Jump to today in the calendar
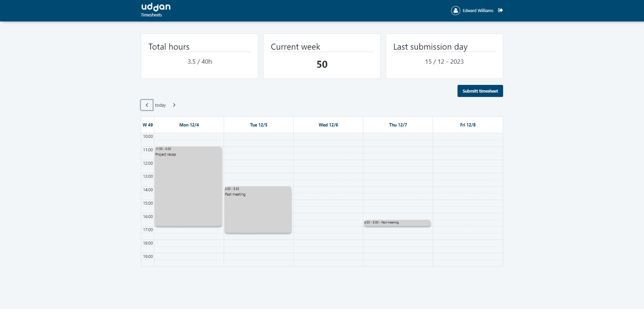This screenshot has height=309, width=644. coord(160,105)
